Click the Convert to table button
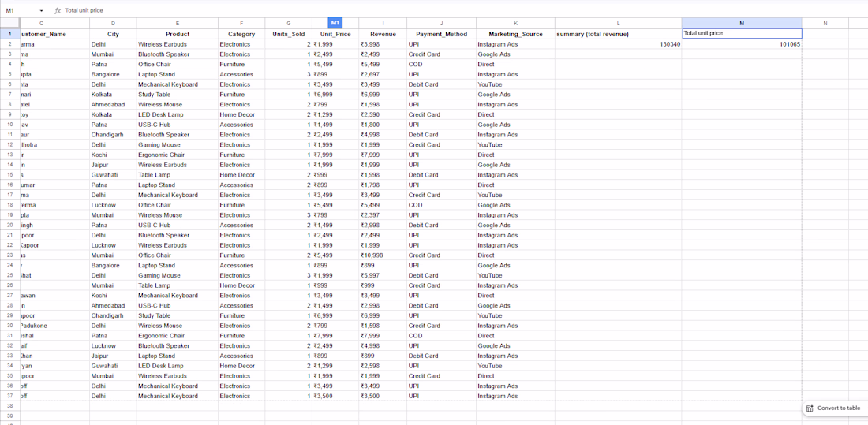Viewport: 868px width, 425px height. click(835, 408)
